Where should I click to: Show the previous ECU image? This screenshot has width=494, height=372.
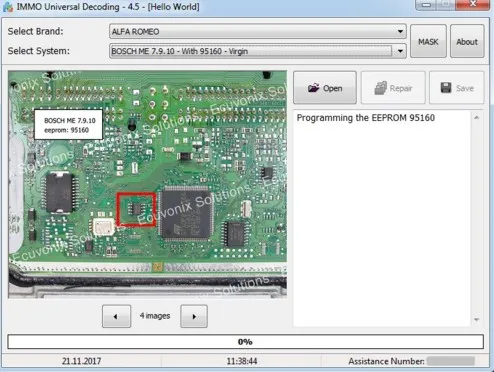(x=116, y=316)
